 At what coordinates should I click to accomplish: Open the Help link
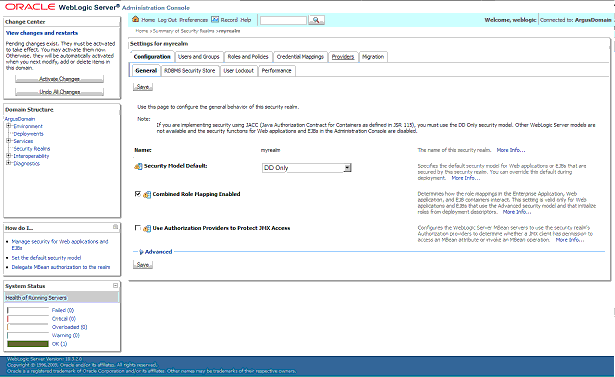click(246, 20)
